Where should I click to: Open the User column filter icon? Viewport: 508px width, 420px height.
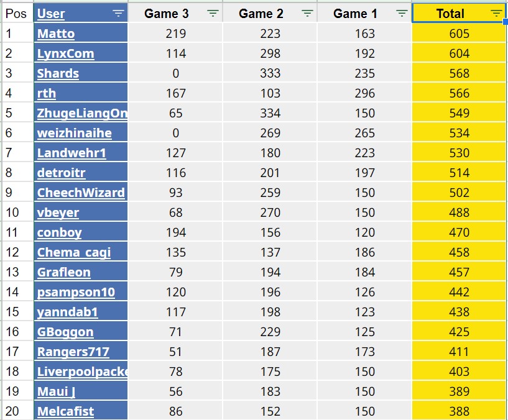point(118,14)
